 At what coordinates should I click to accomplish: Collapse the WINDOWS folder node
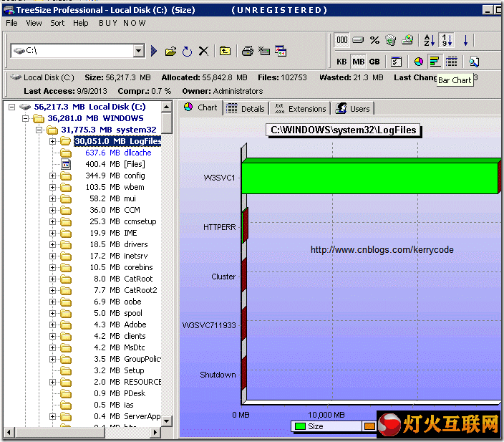(25, 118)
